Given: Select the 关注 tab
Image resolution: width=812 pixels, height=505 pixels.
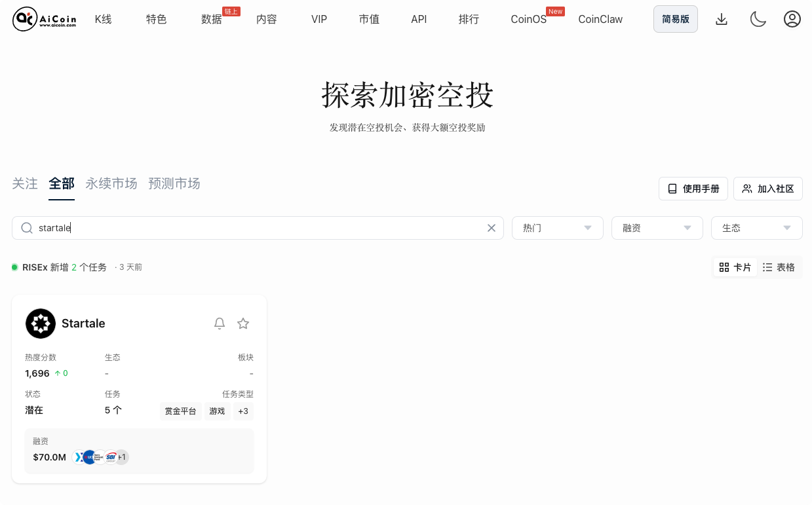Looking at the screenshot, I should click(x=25, y=184).
